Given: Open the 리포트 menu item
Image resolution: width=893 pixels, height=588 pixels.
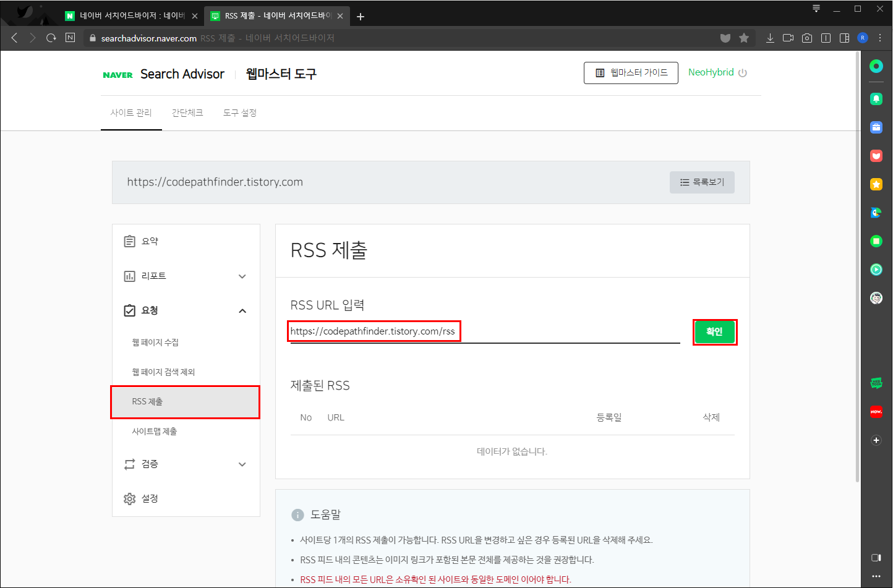Looking at the screenshot, I should 154,276.
